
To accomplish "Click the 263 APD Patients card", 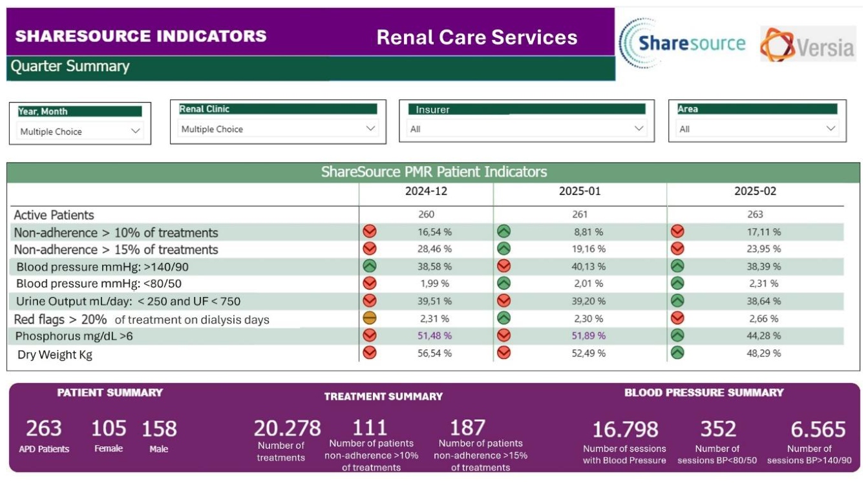I will [44, 435].
